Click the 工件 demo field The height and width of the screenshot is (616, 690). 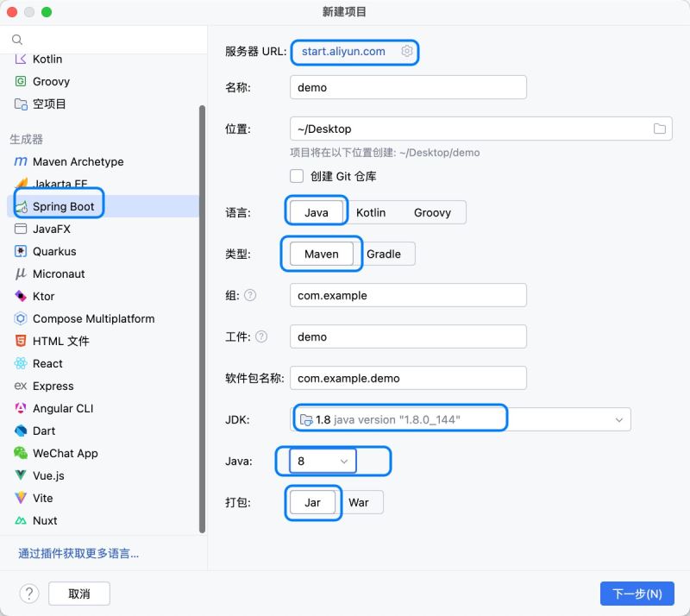tap(408, 336)
